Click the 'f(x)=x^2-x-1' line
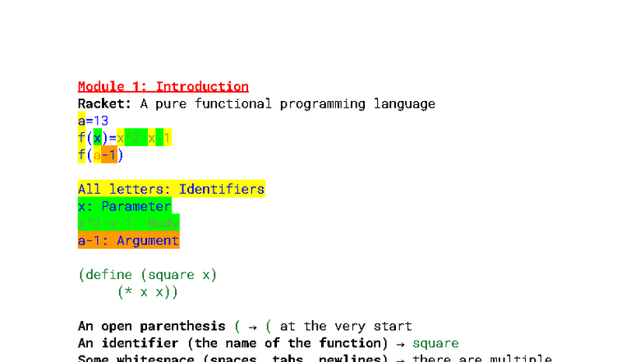This screenshot has width=644, height=362. [125, 138]
